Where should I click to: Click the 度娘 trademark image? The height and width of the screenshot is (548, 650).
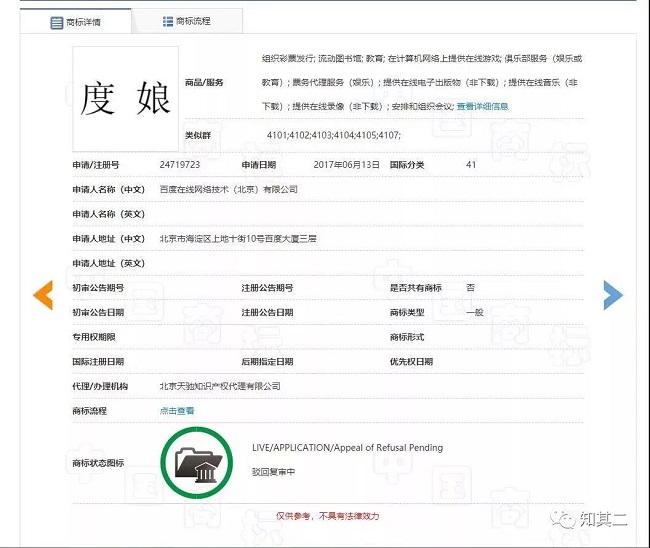point(125,97)
